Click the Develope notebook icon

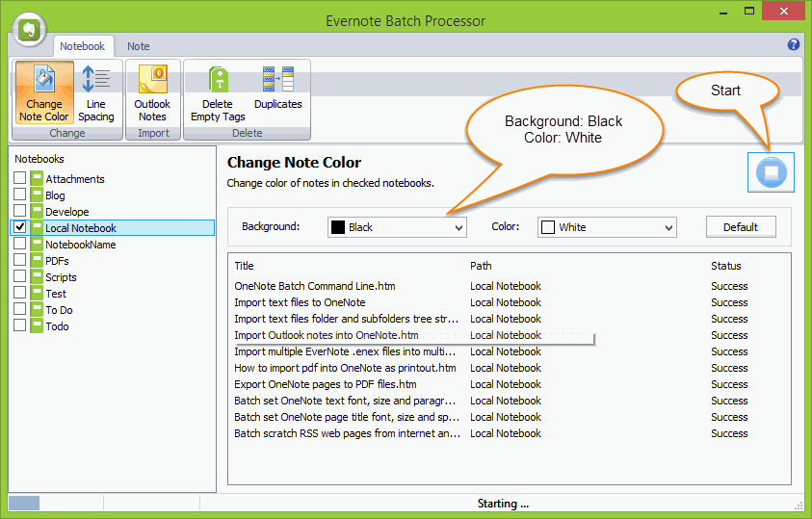pyautogui.click(x=37, y=212)
